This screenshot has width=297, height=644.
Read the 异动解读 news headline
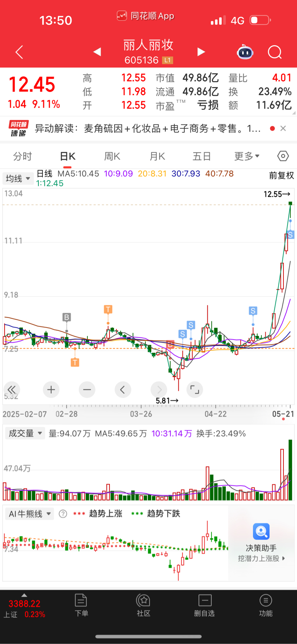click(148, 128)
